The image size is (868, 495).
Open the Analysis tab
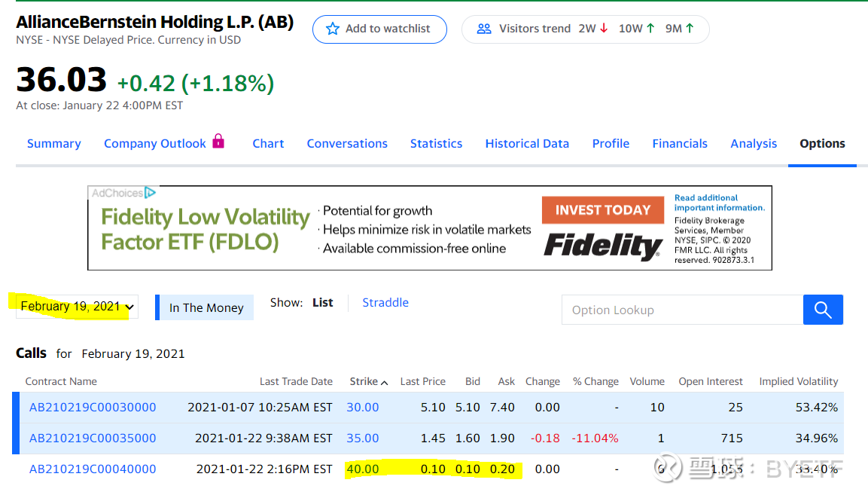click(x=754, y=144)
